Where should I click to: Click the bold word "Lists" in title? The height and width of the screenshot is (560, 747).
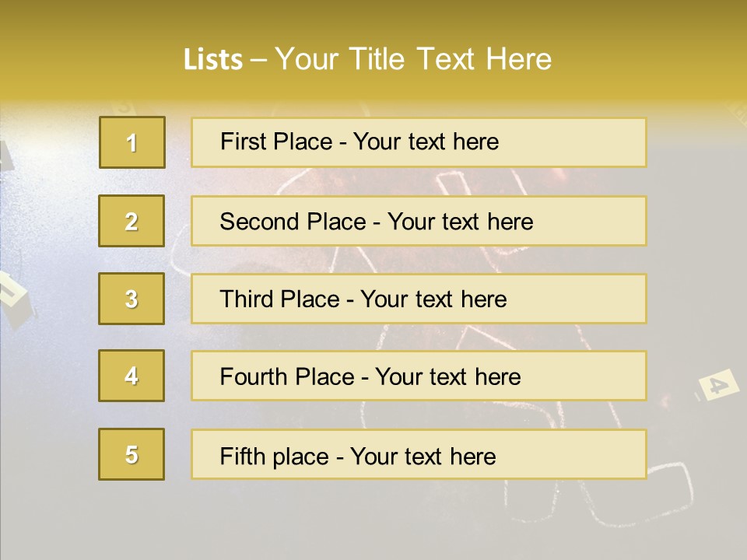point(213,60)
